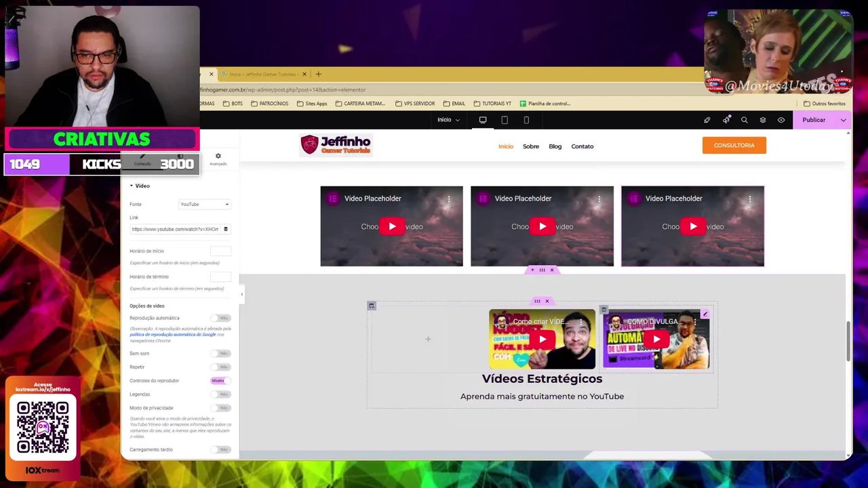Switch to mobile responsive view icon

click(x=526, y=120)
